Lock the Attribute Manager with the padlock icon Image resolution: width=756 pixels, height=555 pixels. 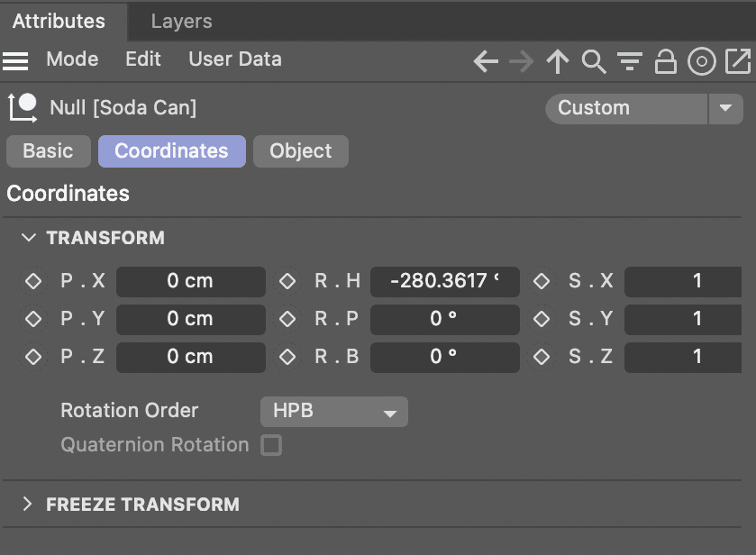pyautogui.click(x=665, y=61)
